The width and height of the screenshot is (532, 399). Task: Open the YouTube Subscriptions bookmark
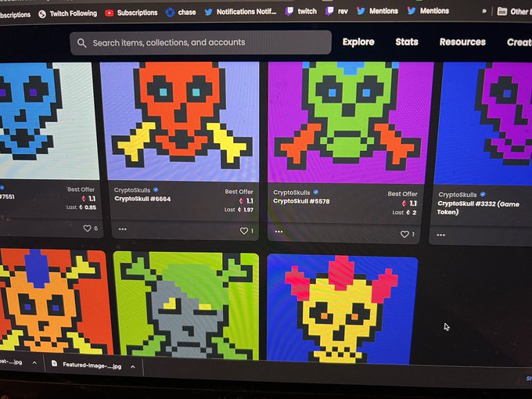[x=131, y=13]
